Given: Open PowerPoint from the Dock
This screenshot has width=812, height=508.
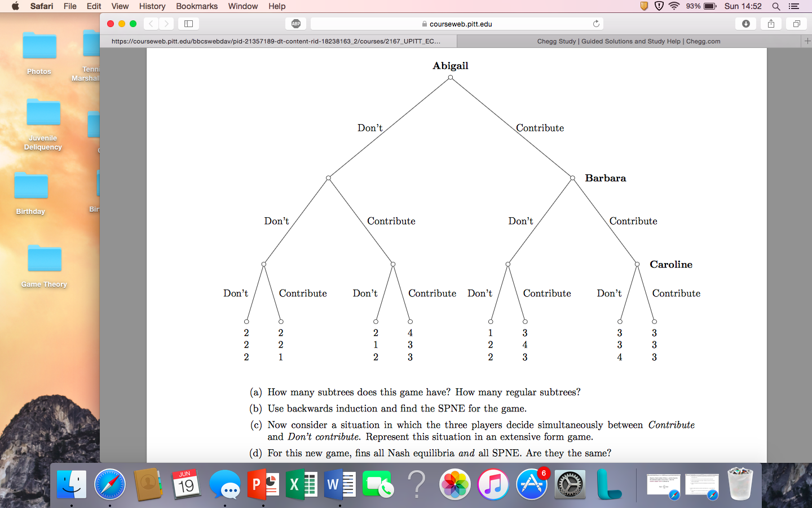Looking at the screenshot, I should pyautogui.click(x=263, y=484).
